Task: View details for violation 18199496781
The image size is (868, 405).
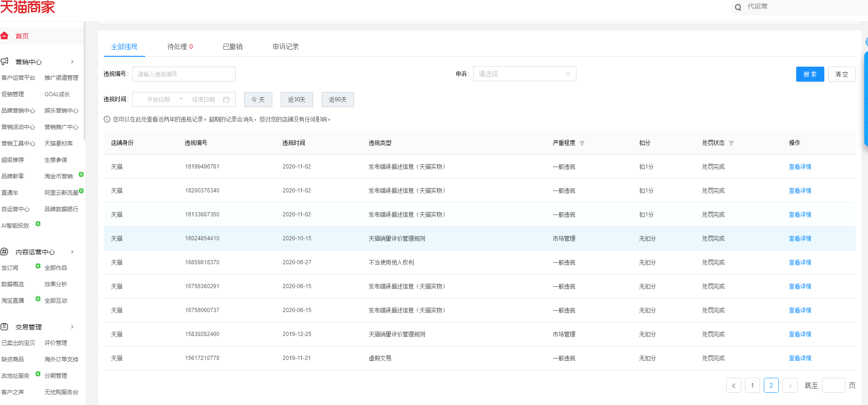Action: pyautogui.click(x=800, y=167)
